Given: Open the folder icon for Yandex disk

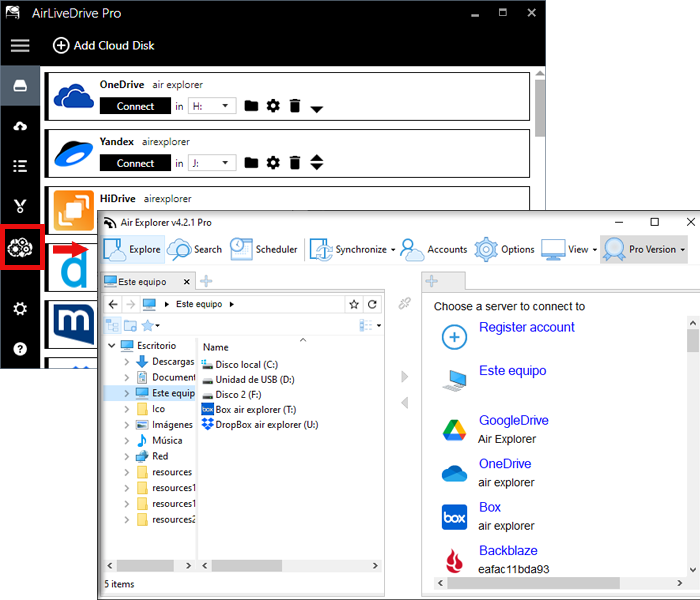Looking at the screenshot, I should point(251,163).
